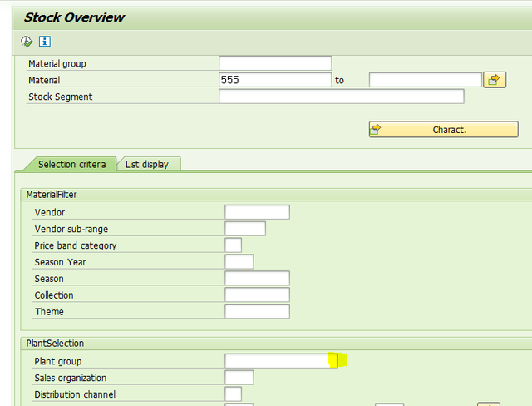Click the 'Plant group' label
532x406 pixels.
(58, 361)
